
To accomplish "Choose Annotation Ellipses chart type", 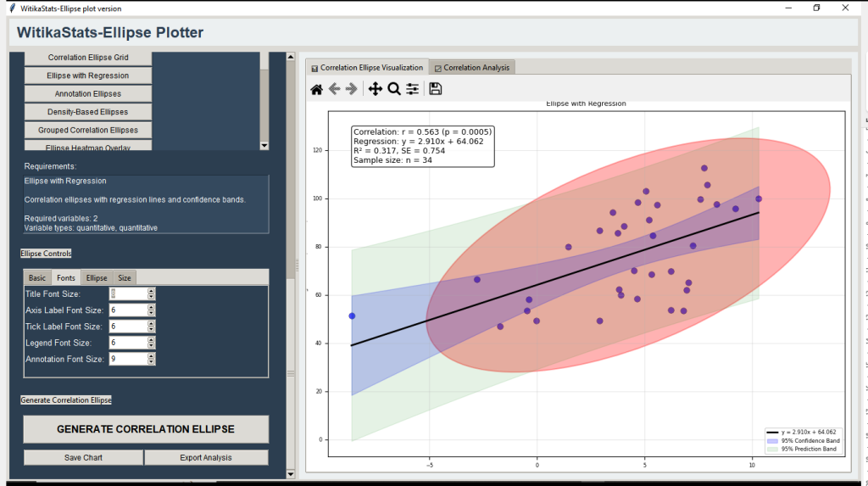I will tap(88, 93).
